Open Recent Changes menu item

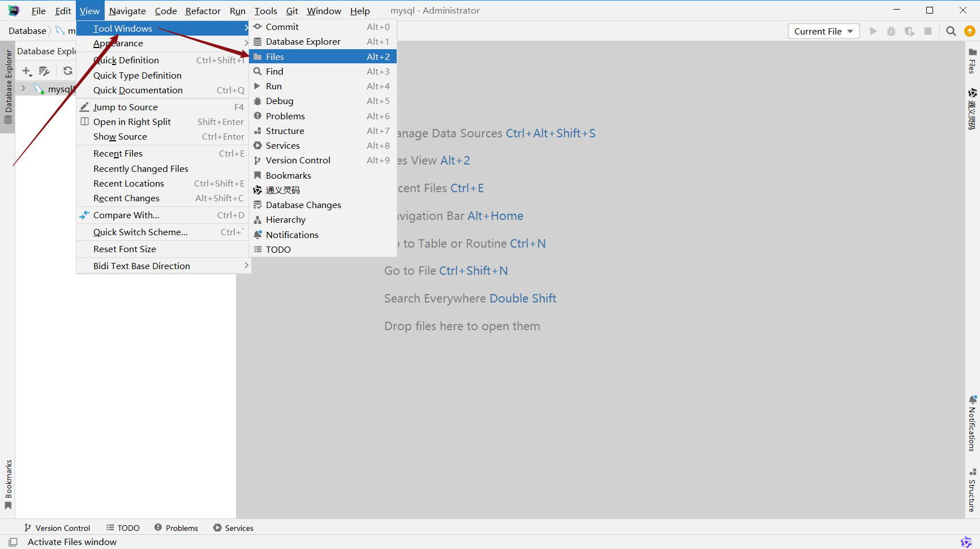pyautogui.click(x=163, y=198)
